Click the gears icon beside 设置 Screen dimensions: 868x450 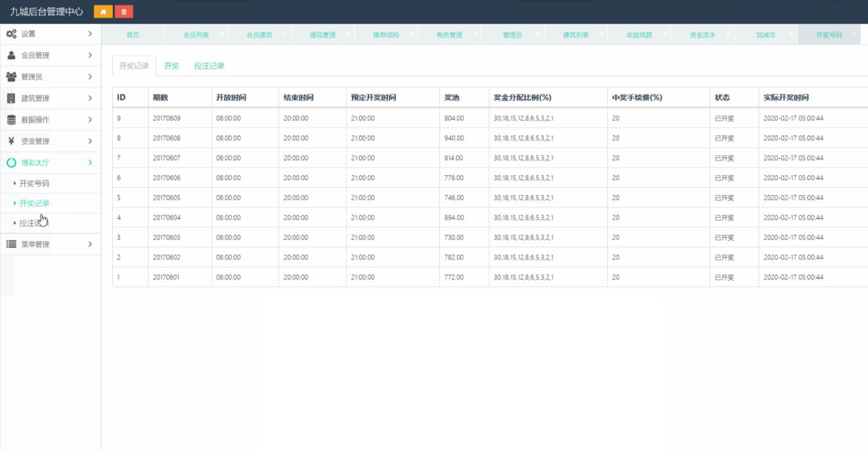[11, 34]
